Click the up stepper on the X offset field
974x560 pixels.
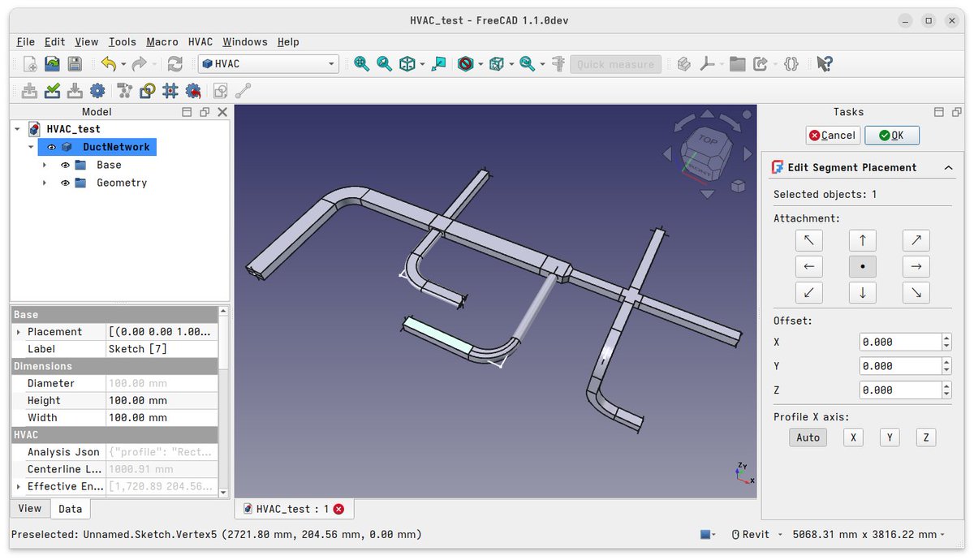pyautogui.click(x=946, y=338)
